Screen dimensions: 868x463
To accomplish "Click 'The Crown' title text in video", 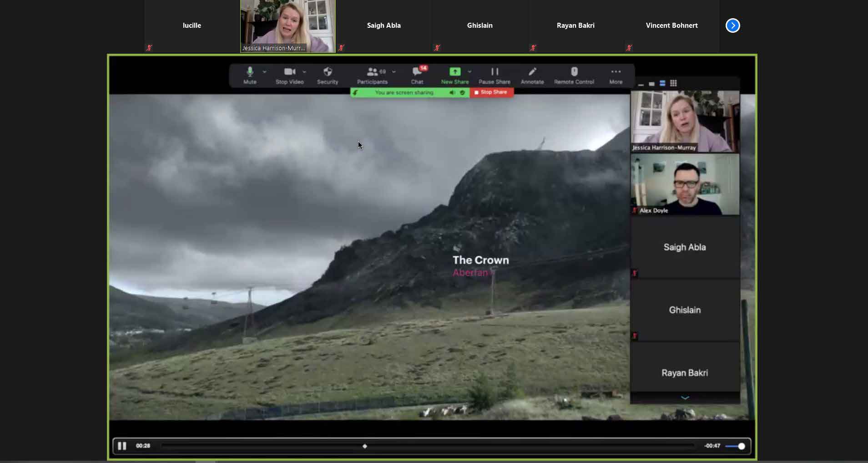I will (481, 260).
